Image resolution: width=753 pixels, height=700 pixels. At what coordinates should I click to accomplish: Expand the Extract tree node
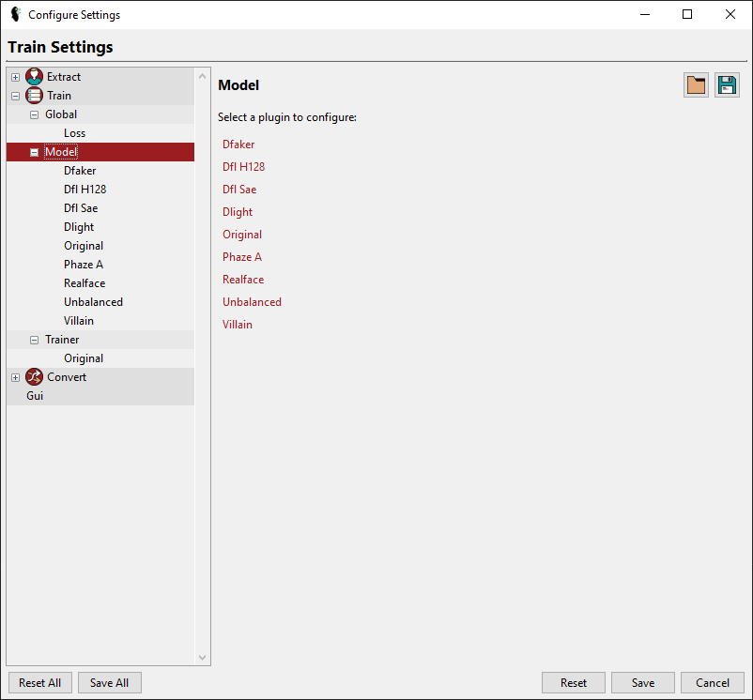[x=15, y=77]
